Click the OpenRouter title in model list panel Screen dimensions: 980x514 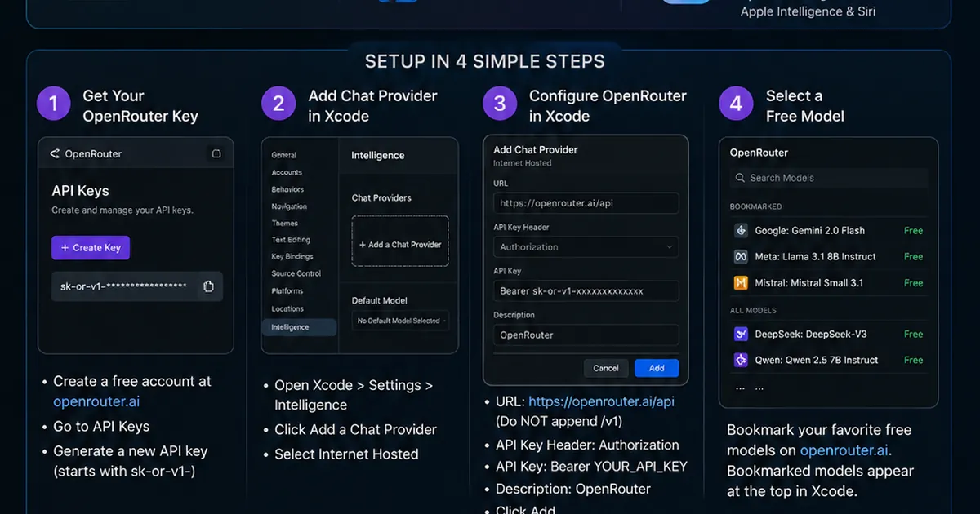click(759, 153)
